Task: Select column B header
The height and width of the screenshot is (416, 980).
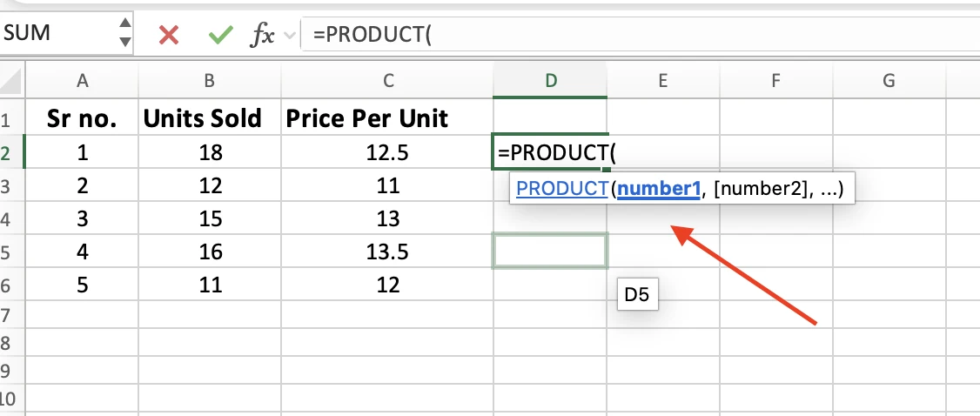Action: (x=210, y=80)
